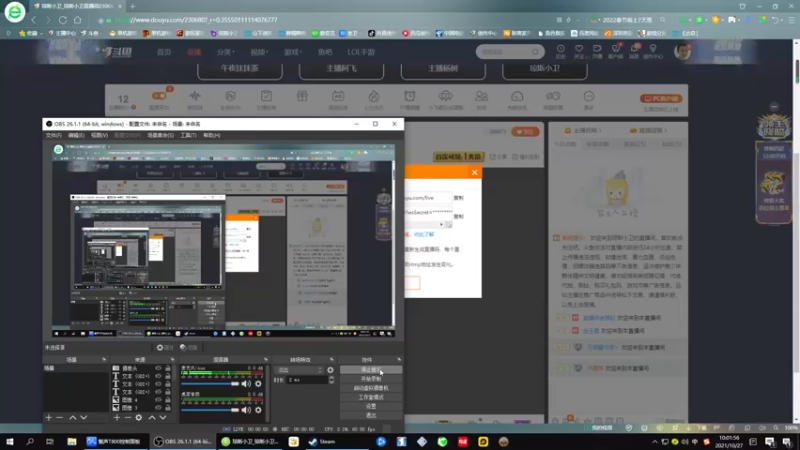
Task: Toggle lock on camera source
Action: click(x=167, y=368)
